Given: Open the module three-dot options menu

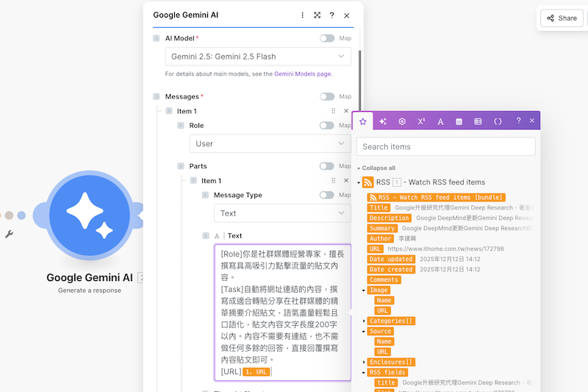Looking at the screenshot, I should pos(302,15).
